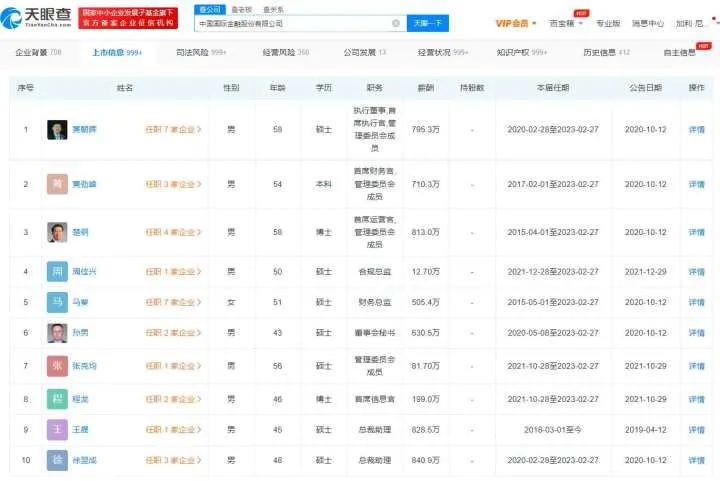Image resolution: width=720 pixels, height=481 pixels.
Task: Open 详情 for row 9 (828.5万)
Action: [697, 430]
